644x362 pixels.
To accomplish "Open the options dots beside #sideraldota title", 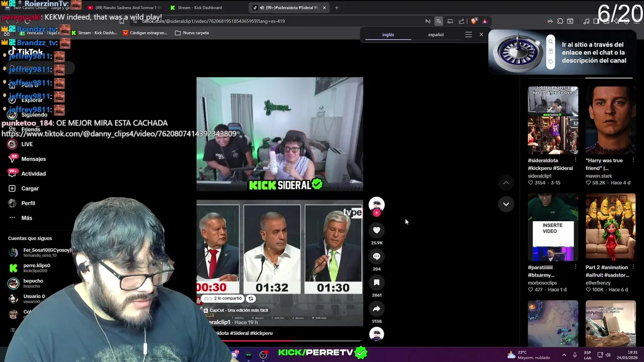I will point(576,160).
